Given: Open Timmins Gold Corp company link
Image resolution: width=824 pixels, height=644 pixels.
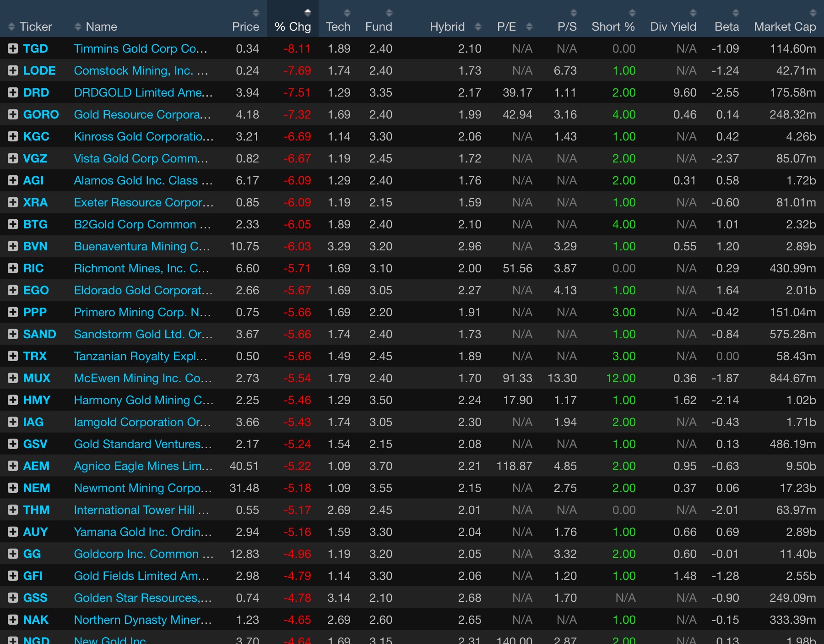Looking at the screenshot, I should click(x=141, y=49).
